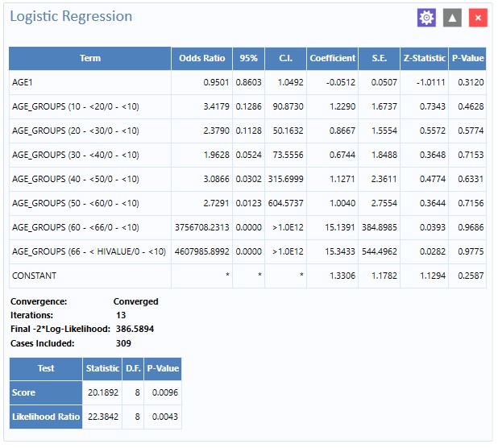Select the Likelihood Ratio row label
Image resolution: width=498 pixels, height=448 pixels.
pos(46,417)
